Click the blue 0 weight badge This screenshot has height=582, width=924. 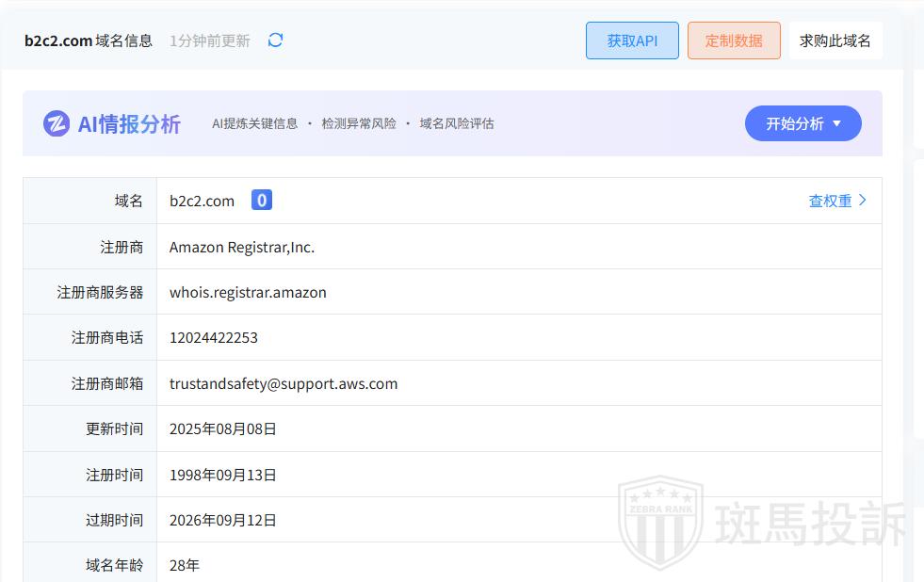pyautogui.click(x=262, y=201)
